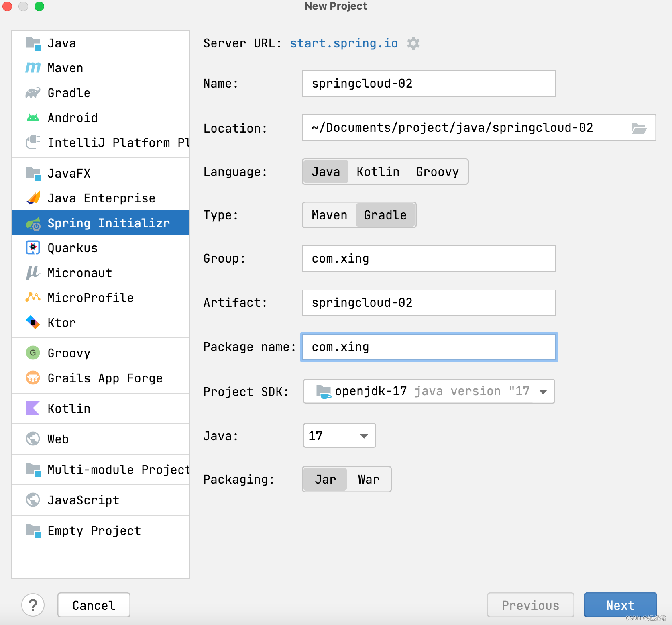
Task: Click the Maven 'm' icon
Action: point(33,68)
